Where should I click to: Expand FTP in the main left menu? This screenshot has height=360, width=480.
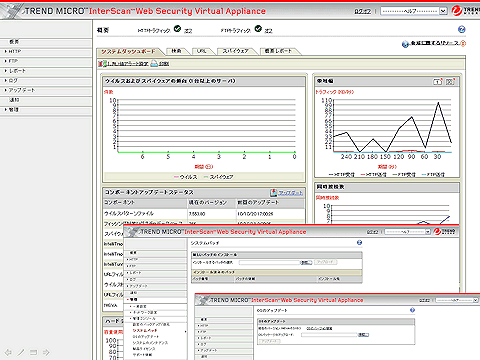(x=46, y=61)
